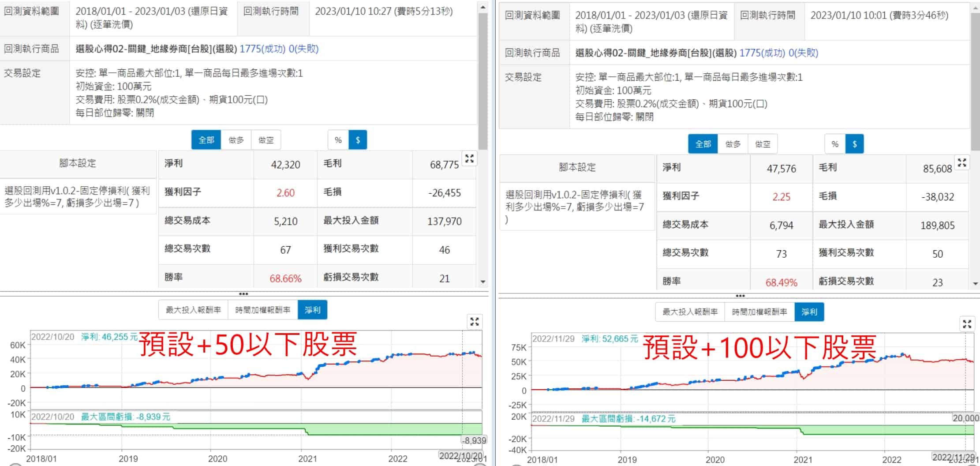Maximize the right net profit chart
Screen dimensions: 980x466
pos(967,324)
